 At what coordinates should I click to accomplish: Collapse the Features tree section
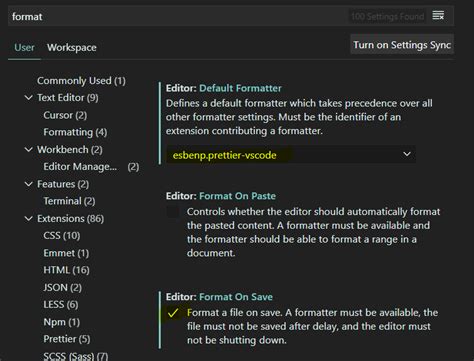pyautogui.click(x=29, y=184)
